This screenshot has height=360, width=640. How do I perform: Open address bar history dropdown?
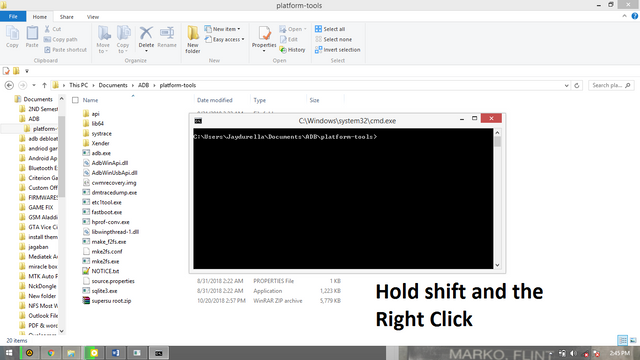click(567, 85)
